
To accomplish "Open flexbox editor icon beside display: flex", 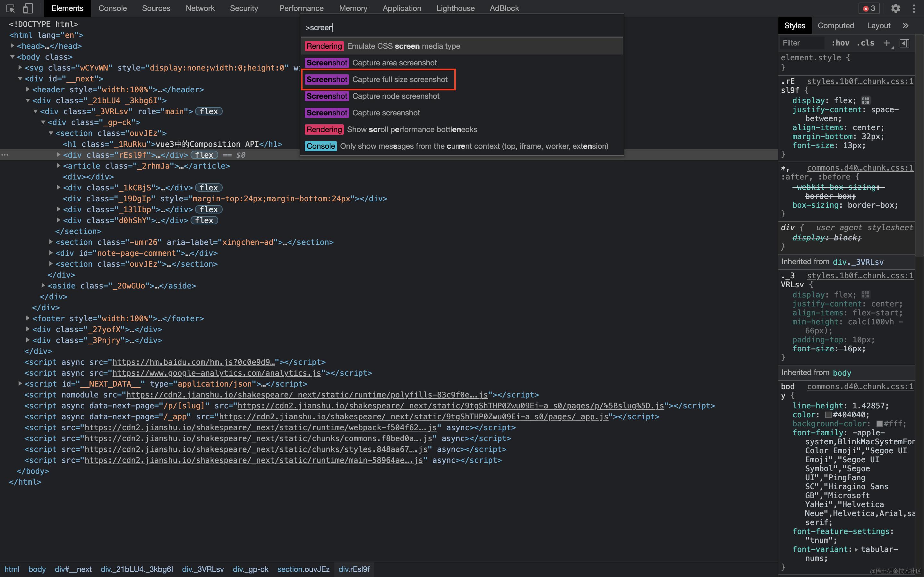I will coord(866,100).
